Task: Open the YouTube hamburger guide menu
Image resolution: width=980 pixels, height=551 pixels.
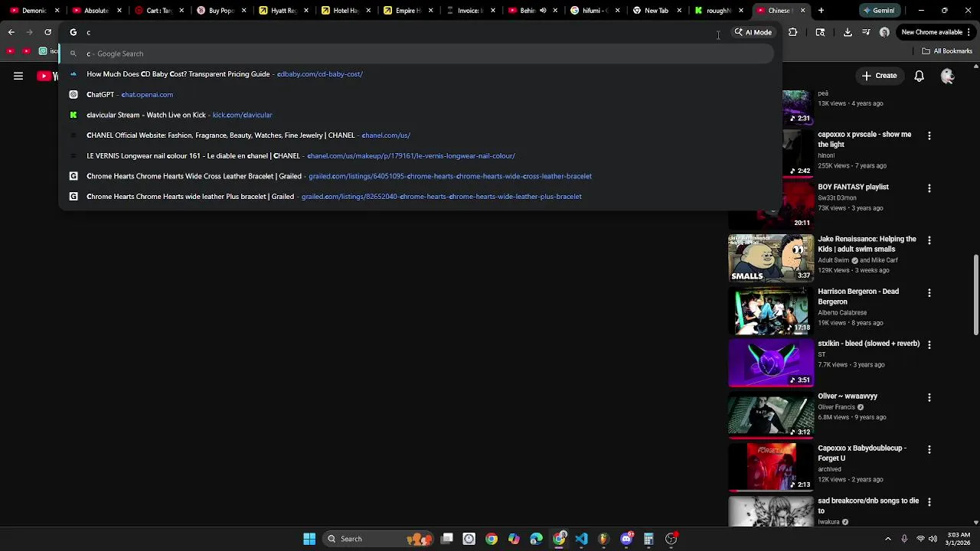Action: [18, 76]
